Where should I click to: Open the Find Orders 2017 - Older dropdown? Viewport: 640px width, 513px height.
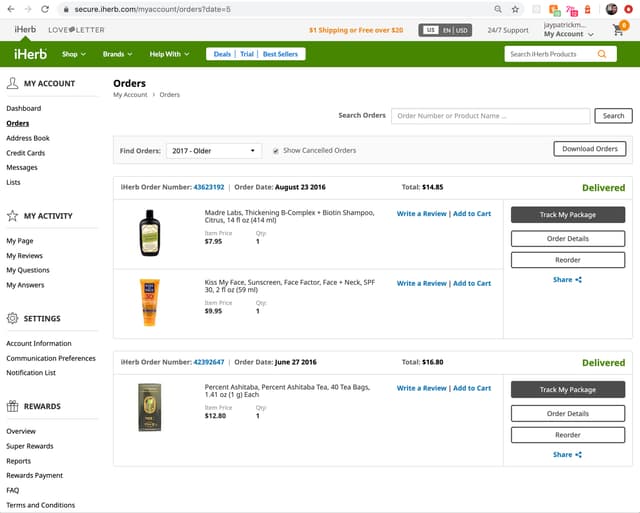[214, 151]
